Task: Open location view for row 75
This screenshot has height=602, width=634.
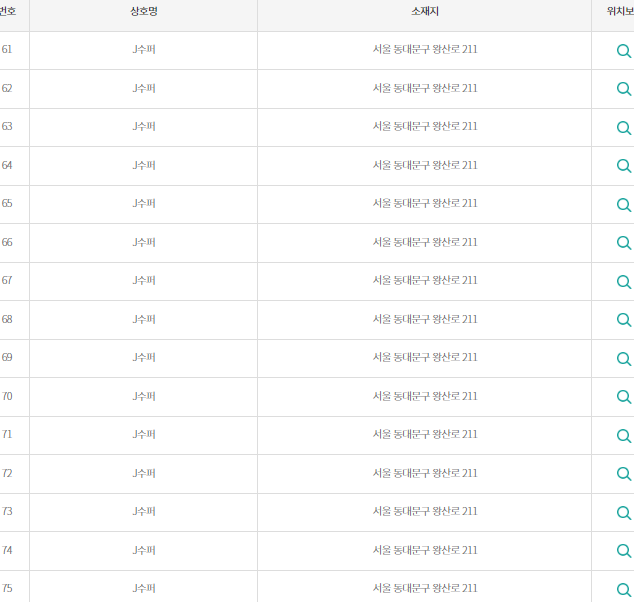Action: pos(624,589)
